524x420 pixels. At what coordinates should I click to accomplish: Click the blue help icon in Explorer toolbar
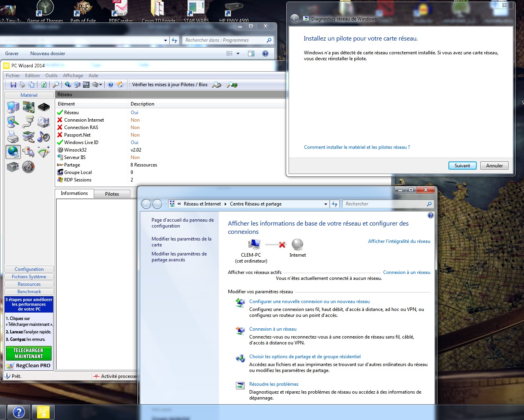[265, 54]
